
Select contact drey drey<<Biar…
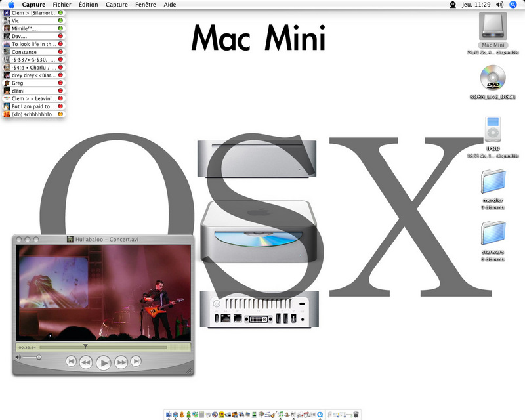point(33,75)
